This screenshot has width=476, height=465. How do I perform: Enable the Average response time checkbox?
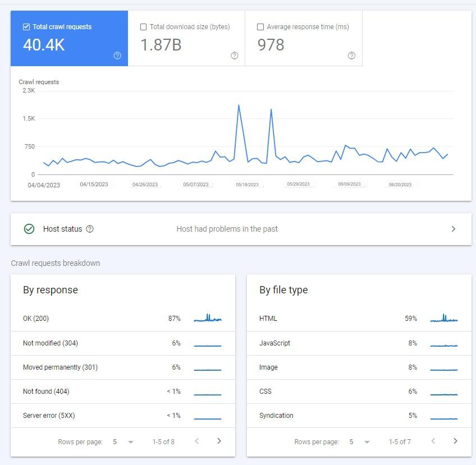[260, 26]
